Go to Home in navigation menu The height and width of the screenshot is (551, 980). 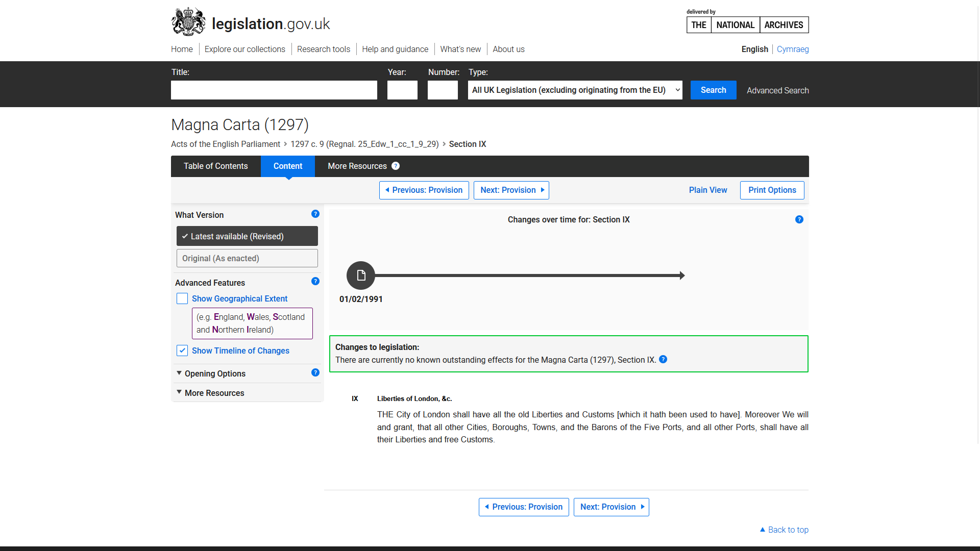point(182,49)
